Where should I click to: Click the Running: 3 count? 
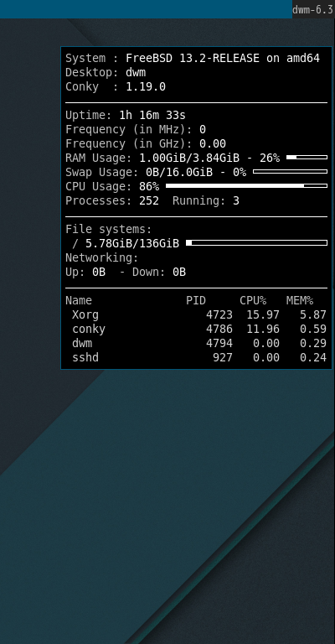click(x=205, y=201)
